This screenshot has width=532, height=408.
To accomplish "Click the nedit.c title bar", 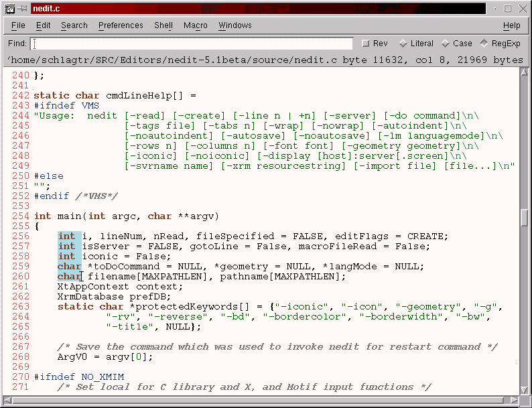I will [x=258, y=9].
